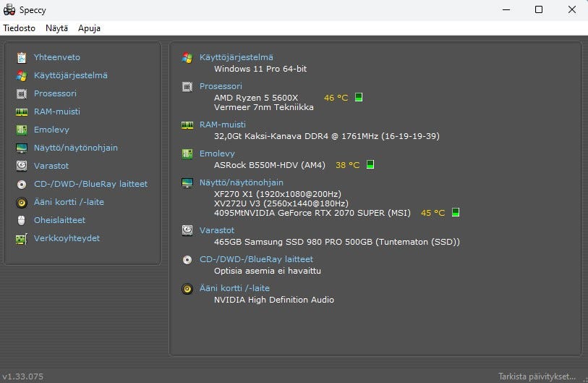Click the Windows flag icon in summary panel
Screen dimensions: 588x383
pos(187,57)
